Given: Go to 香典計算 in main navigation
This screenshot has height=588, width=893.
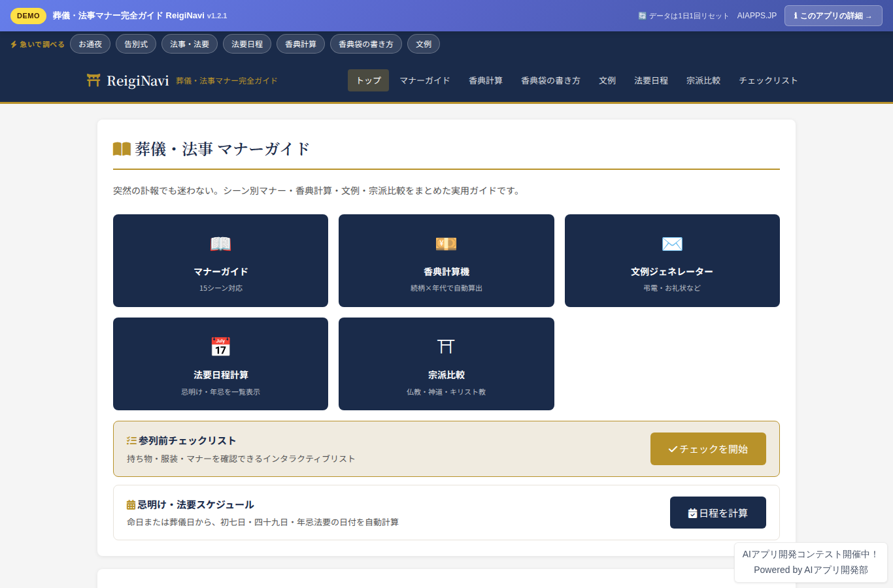Looking at the screenshot, I should click(x=486, y=80).
